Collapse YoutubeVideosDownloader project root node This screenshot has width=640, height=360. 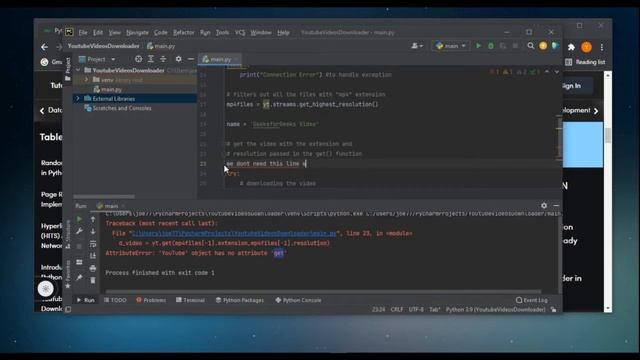pos(78,70)
